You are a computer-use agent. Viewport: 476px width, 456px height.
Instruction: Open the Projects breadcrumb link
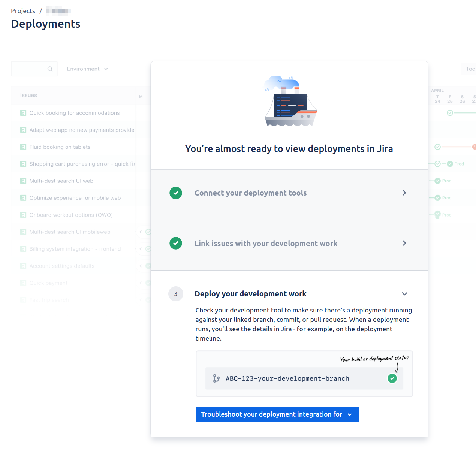pos(23,11)
